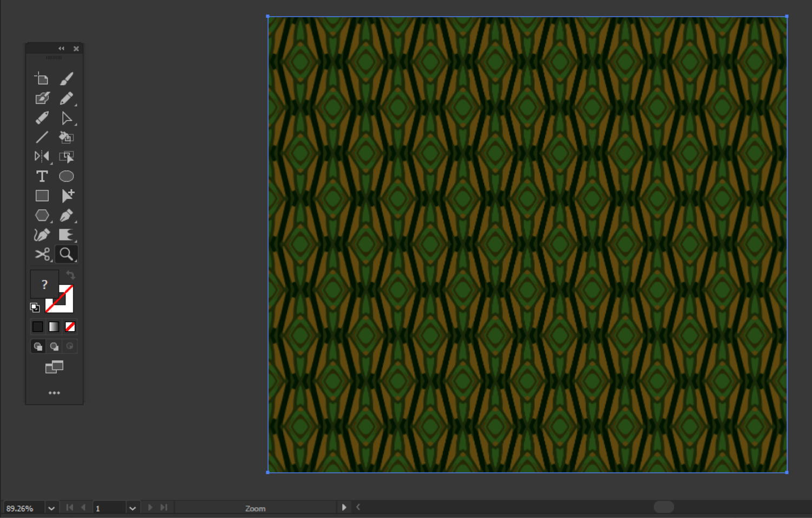This screenshot has width=812, height=518.
Task: Select the Brush tool
Action: (x=66, y=77)
